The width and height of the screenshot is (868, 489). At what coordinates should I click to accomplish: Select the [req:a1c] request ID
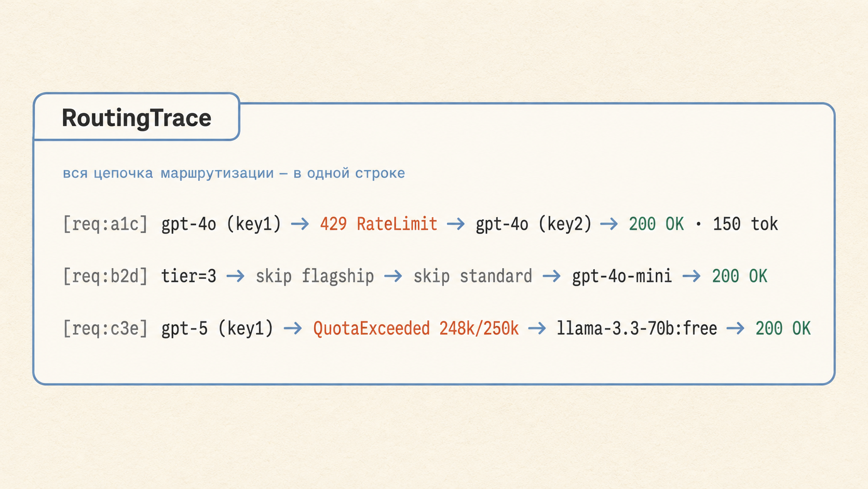point(105,224)
